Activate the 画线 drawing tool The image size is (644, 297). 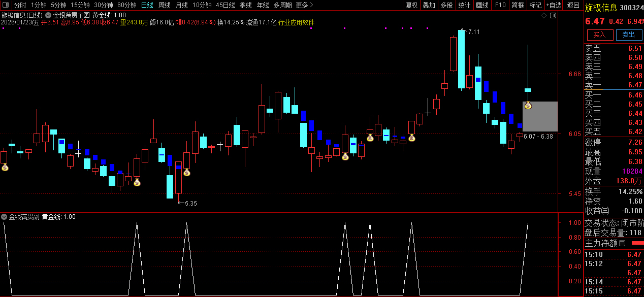482,5
